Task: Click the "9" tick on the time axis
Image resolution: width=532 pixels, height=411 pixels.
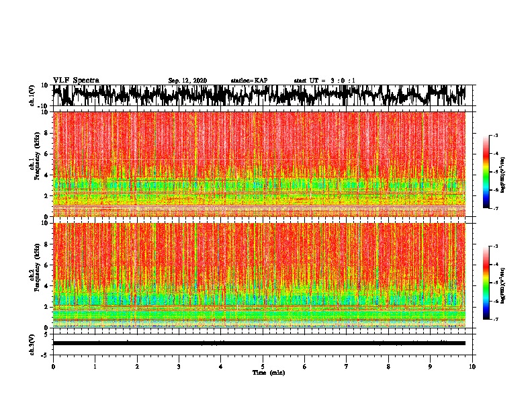Action: [430, 367]
